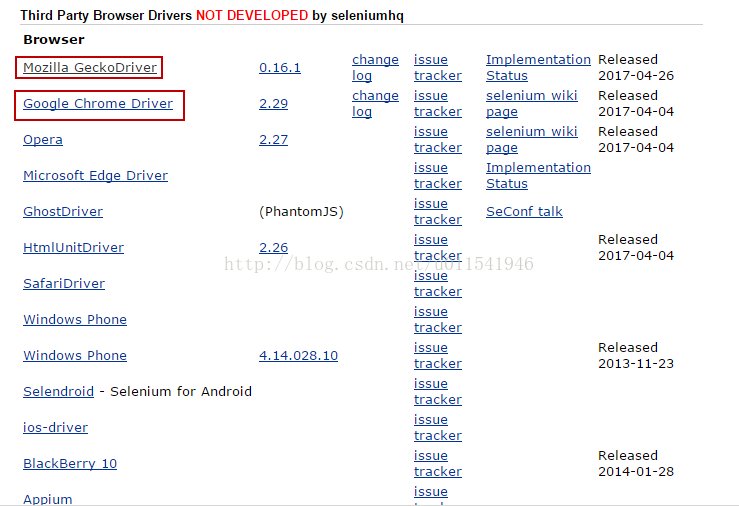Open the GhostDriver link
Screen dimensions: 739x506
pos(63,212)
